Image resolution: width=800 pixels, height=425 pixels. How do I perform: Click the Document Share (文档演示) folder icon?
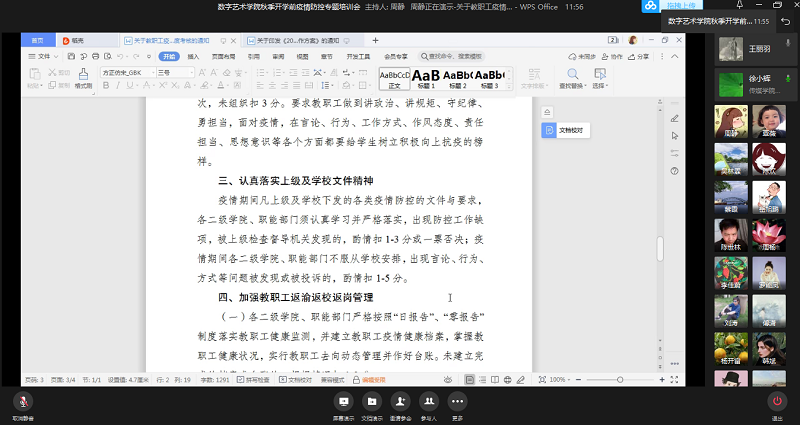(x=372, y=402)
